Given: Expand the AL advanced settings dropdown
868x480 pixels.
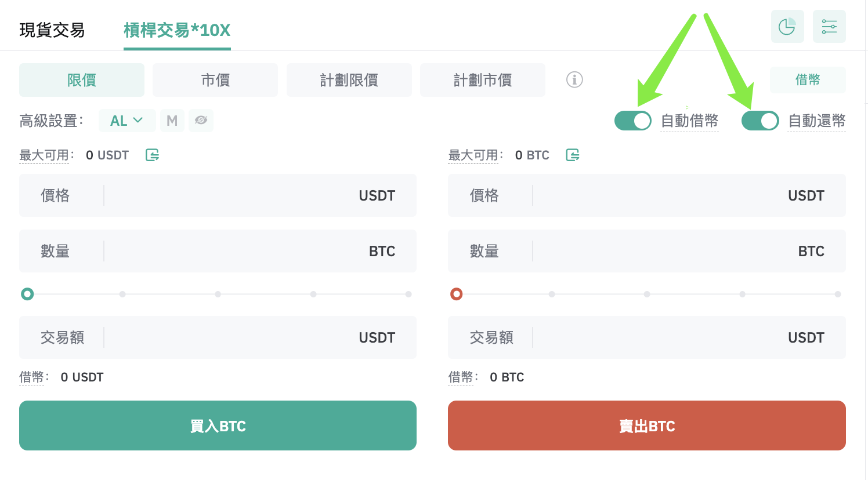Looking at the screenshot, I should pos(127,121).
